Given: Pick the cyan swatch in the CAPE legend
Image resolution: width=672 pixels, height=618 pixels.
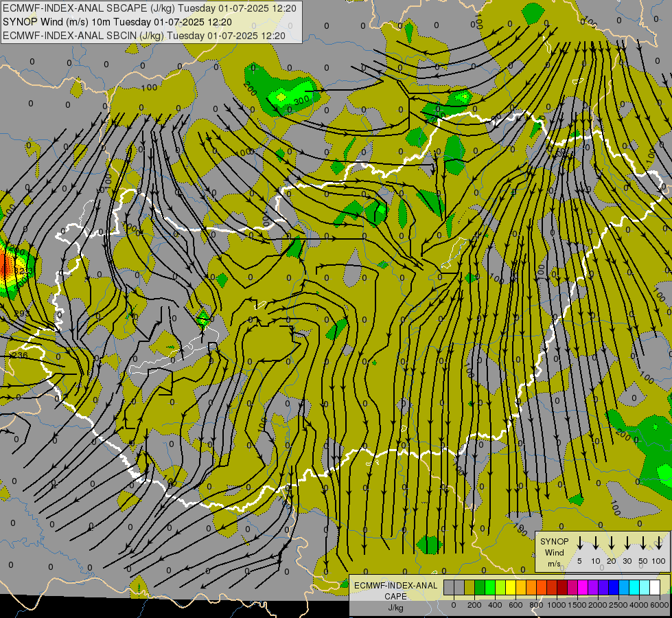Looking at the screenshot, I should pos(634,587).
